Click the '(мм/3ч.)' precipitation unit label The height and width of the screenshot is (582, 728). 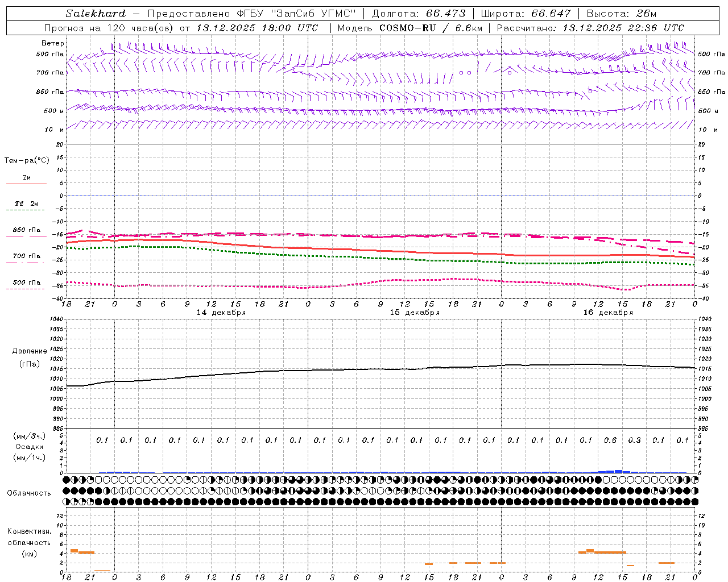(30, 436)
